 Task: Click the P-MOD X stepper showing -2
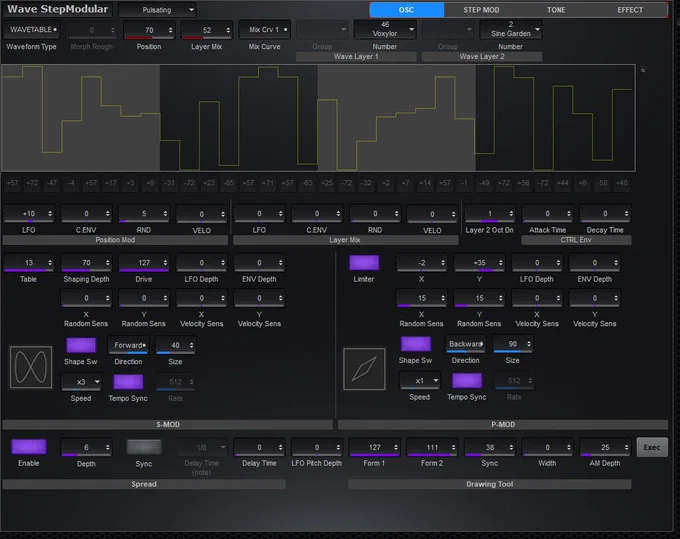click(422, 262)
